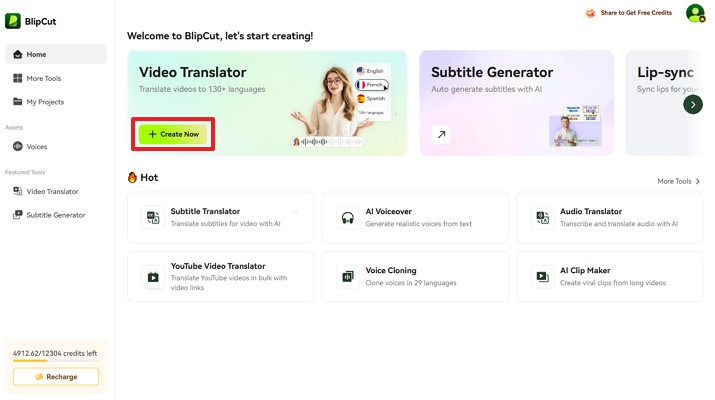Image resolution: width=715 pixels, height=400 pixels.
Task: Click the Lip-sync banner card
Action: tap(663, 103)
